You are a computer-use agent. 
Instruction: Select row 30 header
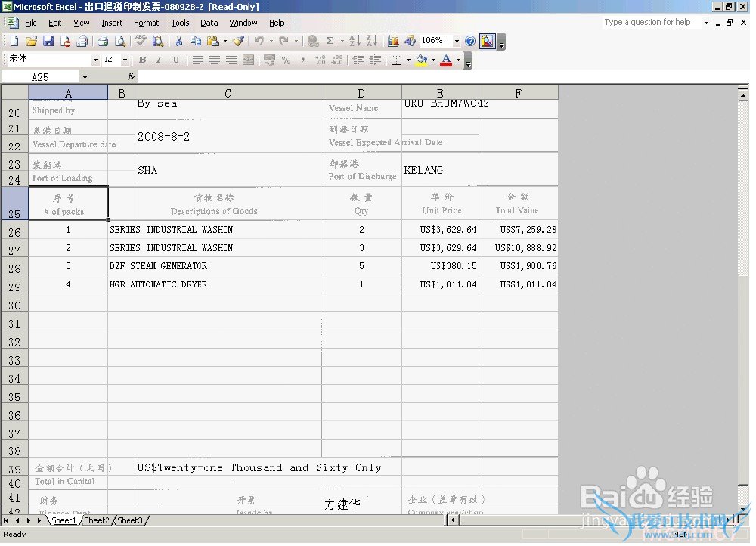click(14, 306)
